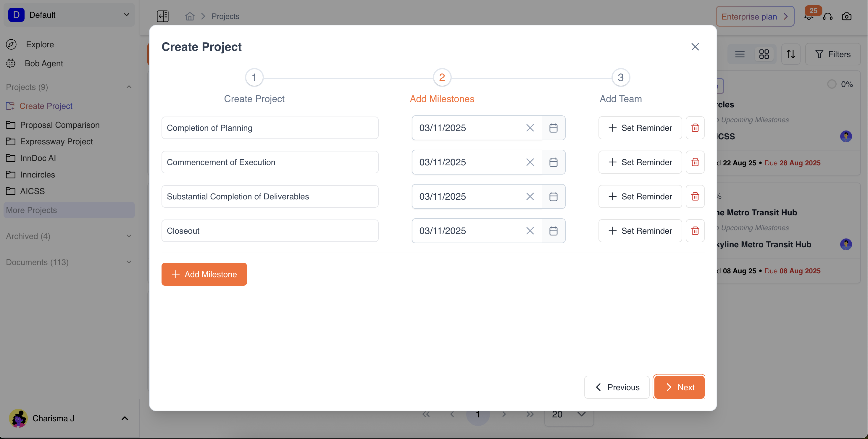
Task: Open calendar picker for Completion of Planning
Action: [553, 128]
